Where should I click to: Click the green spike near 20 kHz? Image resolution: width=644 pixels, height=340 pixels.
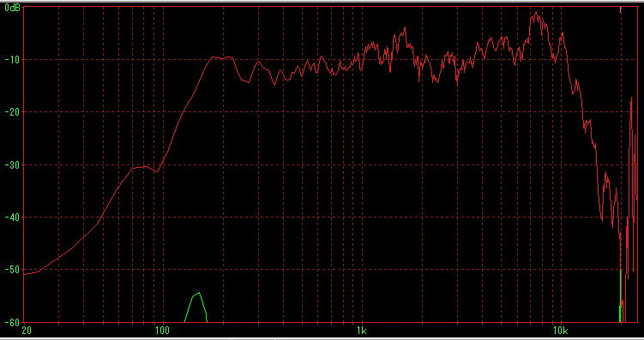[x=620, y=295]
